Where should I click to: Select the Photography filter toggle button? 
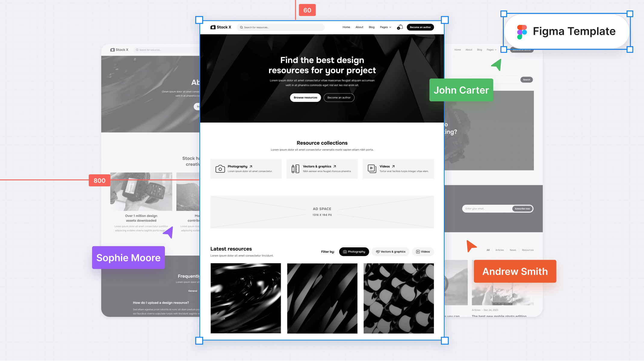354,251
